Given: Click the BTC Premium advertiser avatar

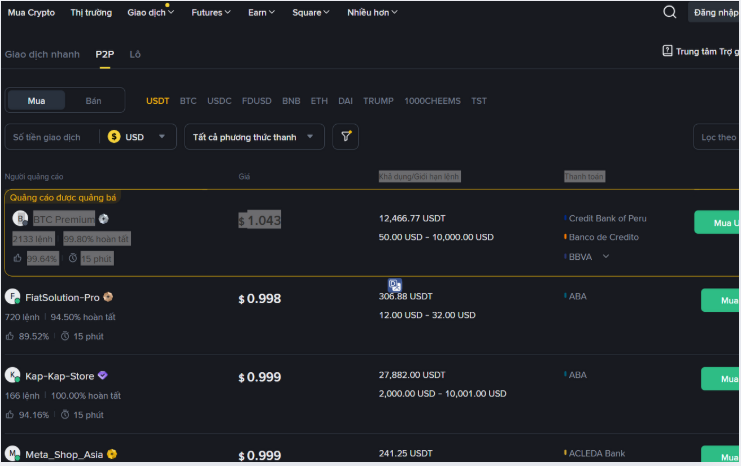Looking at the screenshot, I should coord(18,218).
